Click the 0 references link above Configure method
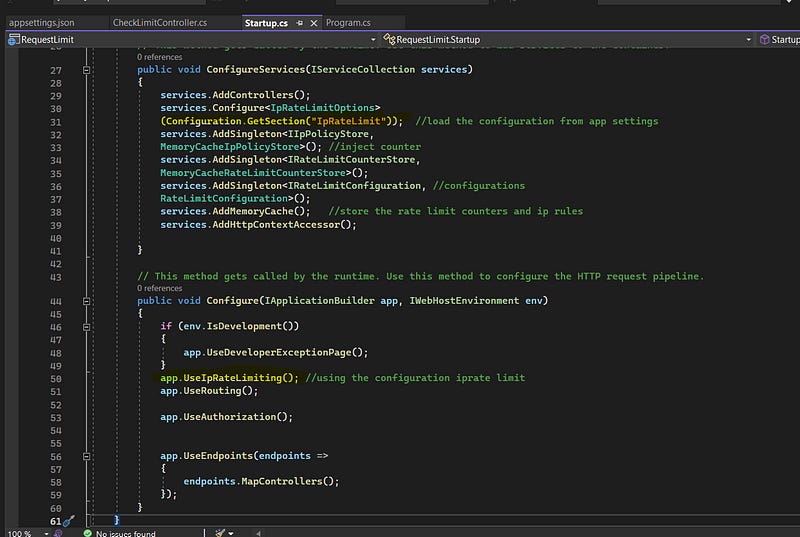Viewport: 800px width, 537px height. tap(160, 288)
